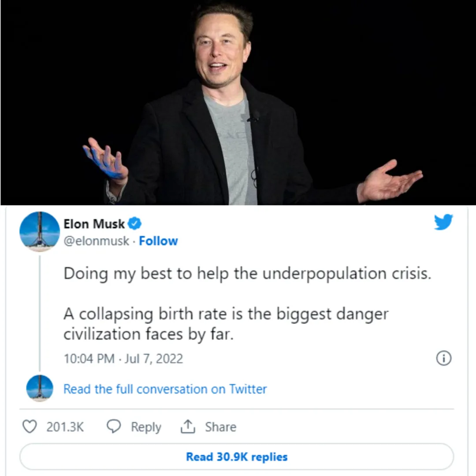Image resolution: width=476 pixels, height=476 pixels.
Task: Click the speech bubble reply icon
Action: [114, 427]
